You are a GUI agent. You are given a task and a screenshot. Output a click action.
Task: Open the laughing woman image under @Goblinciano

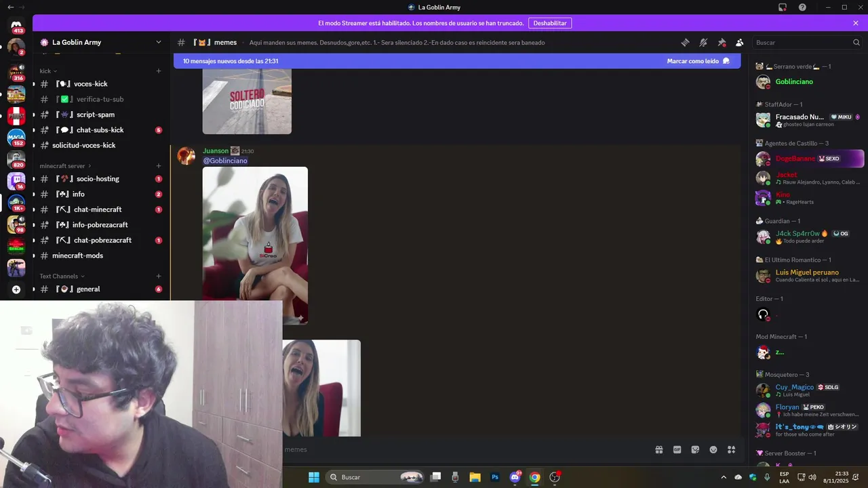point(255,245)
